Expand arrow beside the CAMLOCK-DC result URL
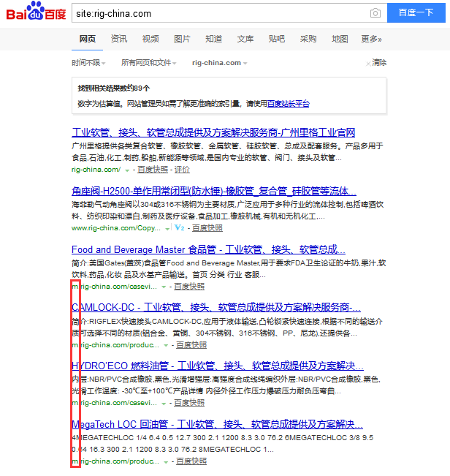450x476 pixels. (166, 345)
